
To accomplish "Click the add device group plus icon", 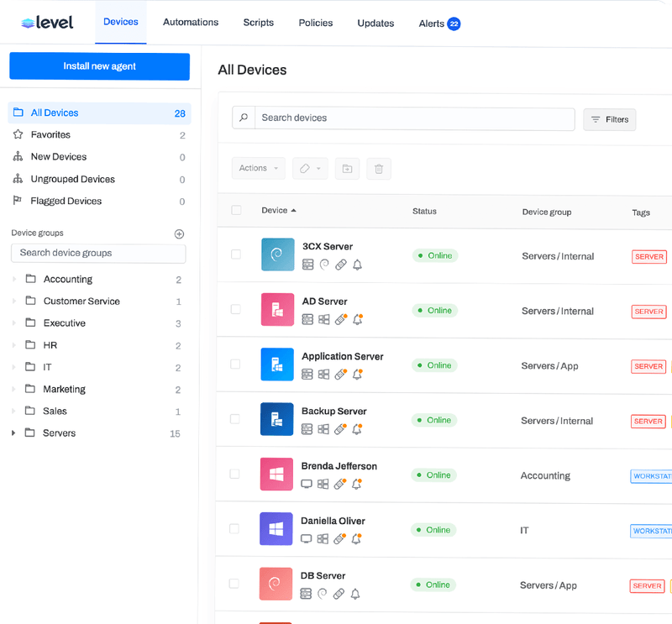I will pos(179,233).
